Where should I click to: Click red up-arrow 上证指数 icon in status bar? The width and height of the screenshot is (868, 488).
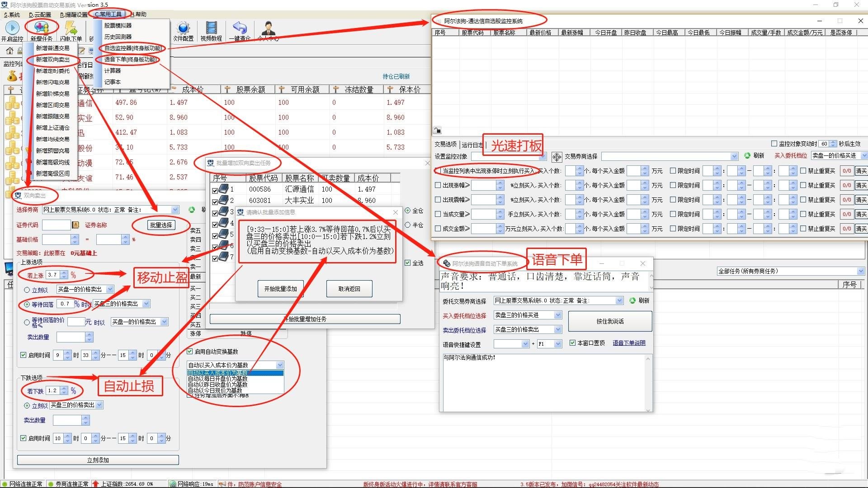click(x=95, y=484)
